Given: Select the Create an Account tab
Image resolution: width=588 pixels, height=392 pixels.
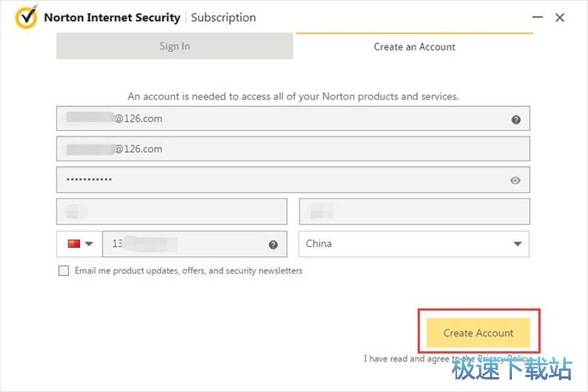Looking at the screenshot, I should 414,46.
